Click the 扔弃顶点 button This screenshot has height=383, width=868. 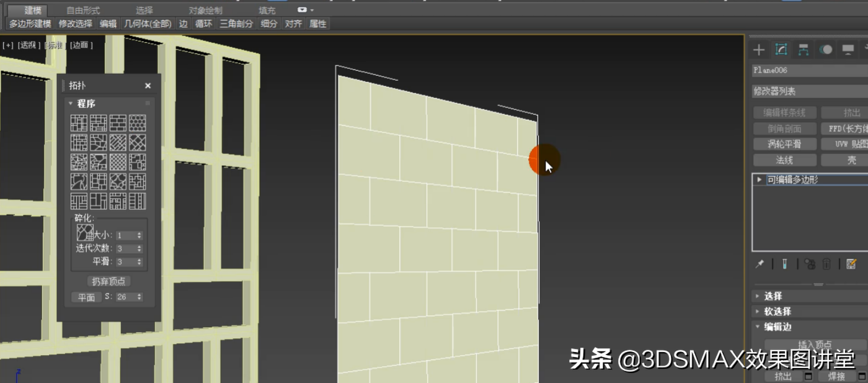[x=108, y=281]
